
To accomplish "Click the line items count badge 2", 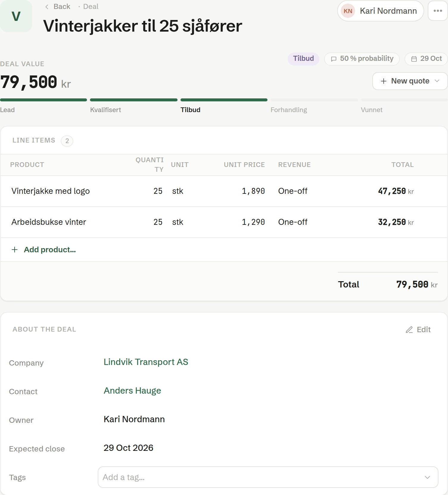I will click(67, 141).
